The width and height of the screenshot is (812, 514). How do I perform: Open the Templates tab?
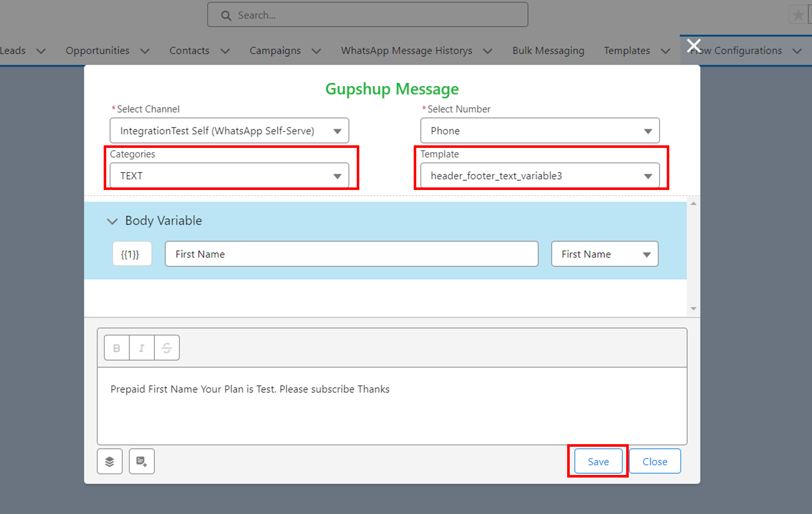click(627, 50)
